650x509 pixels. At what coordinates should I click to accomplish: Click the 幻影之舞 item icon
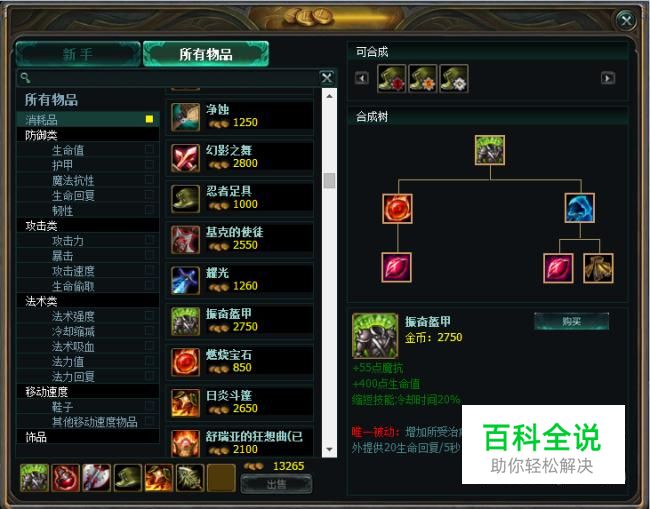(x=185, y=158)
